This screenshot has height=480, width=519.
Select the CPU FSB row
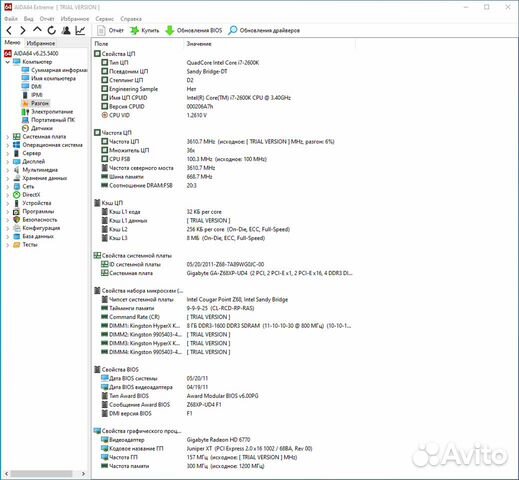184,159
